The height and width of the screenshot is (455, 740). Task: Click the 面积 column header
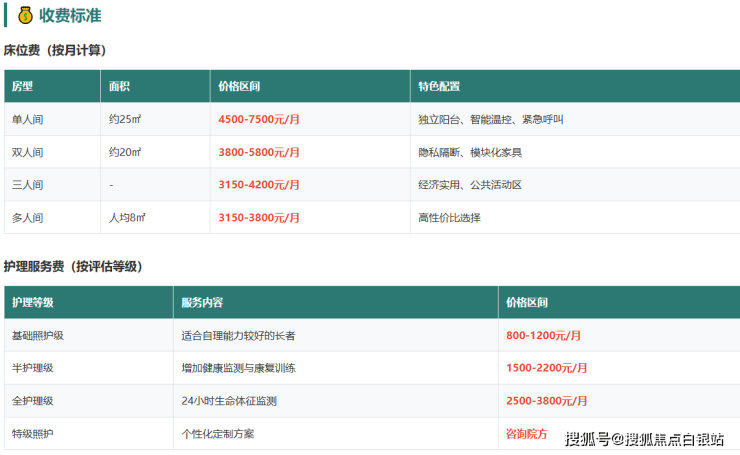tap(119, 87)
